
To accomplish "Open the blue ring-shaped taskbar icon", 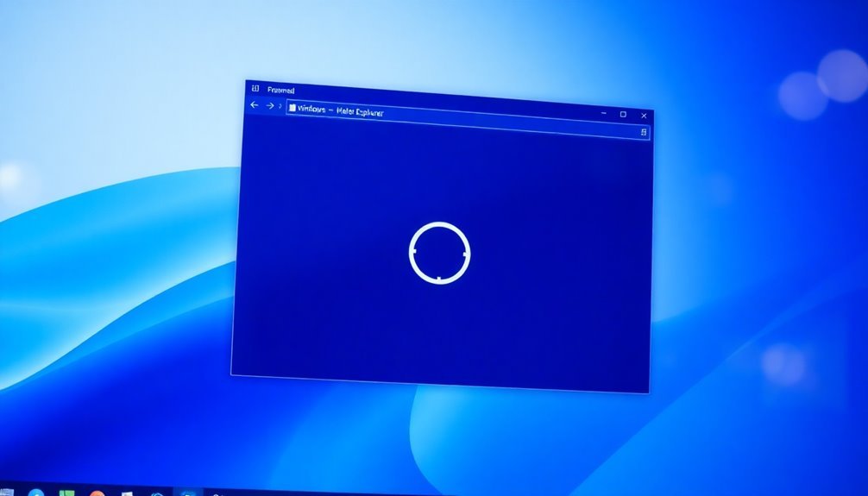I will point(156,493).
